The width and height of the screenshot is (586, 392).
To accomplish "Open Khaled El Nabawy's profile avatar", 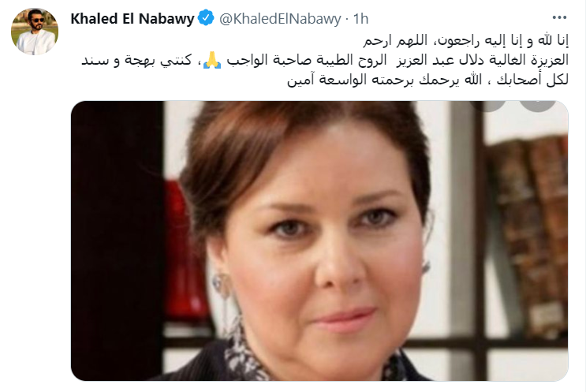I will pos(35,32).
